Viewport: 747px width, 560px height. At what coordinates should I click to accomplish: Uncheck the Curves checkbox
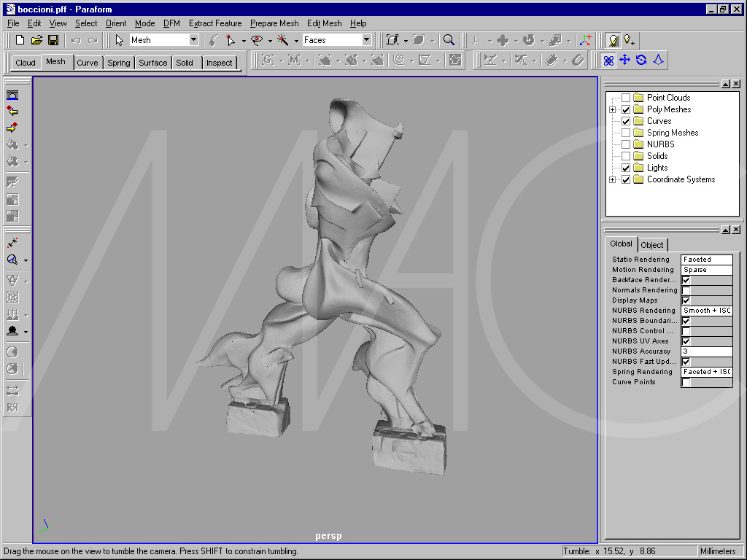[626, 121]
